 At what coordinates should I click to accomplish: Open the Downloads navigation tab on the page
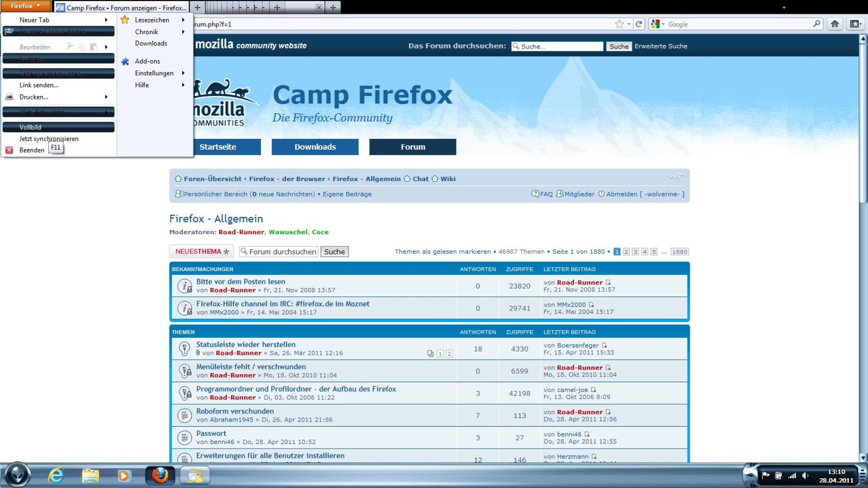click(x=315, y=147)
